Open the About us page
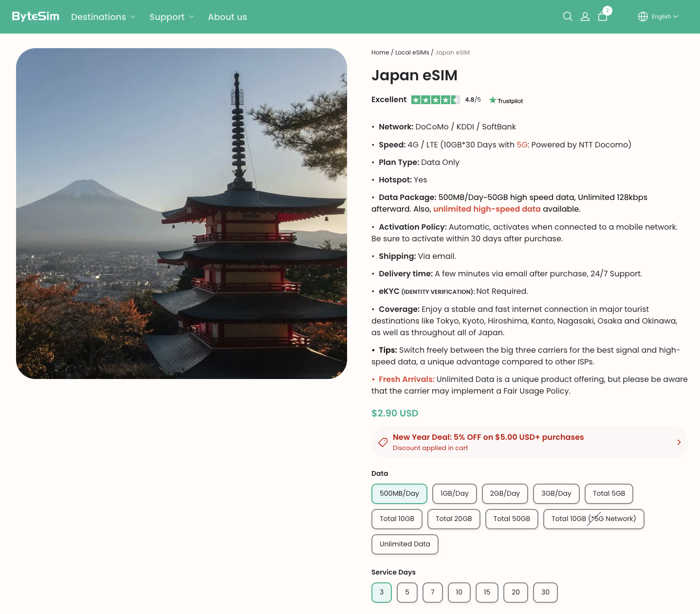 (x=227, y=17)
